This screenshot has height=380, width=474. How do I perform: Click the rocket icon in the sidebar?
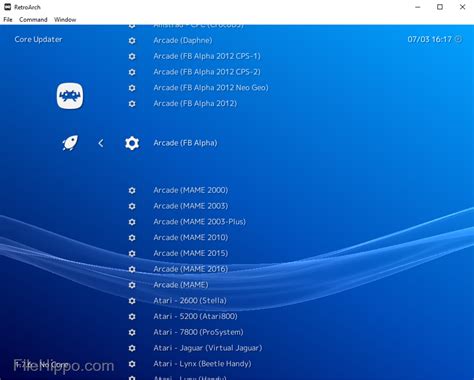pos(70,143)
